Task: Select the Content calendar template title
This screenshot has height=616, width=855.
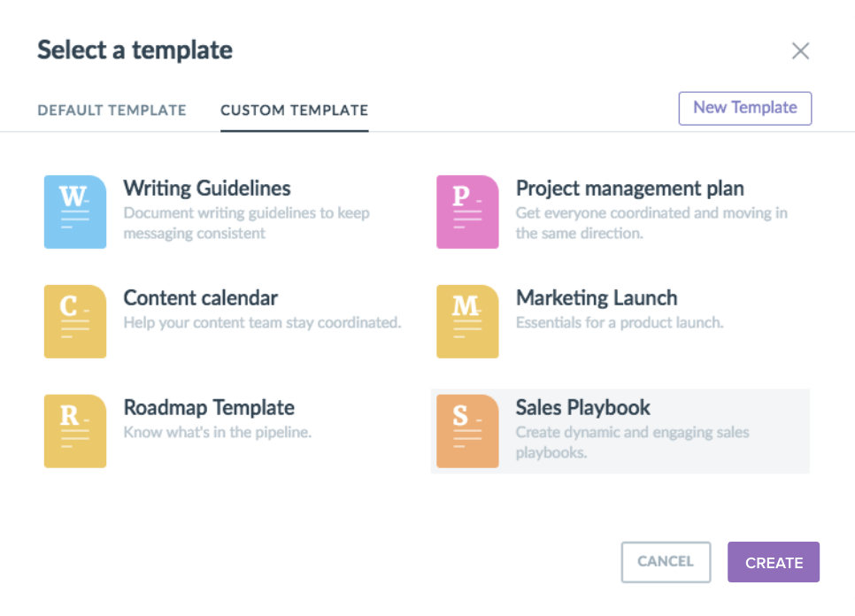Action: [201, 297]
